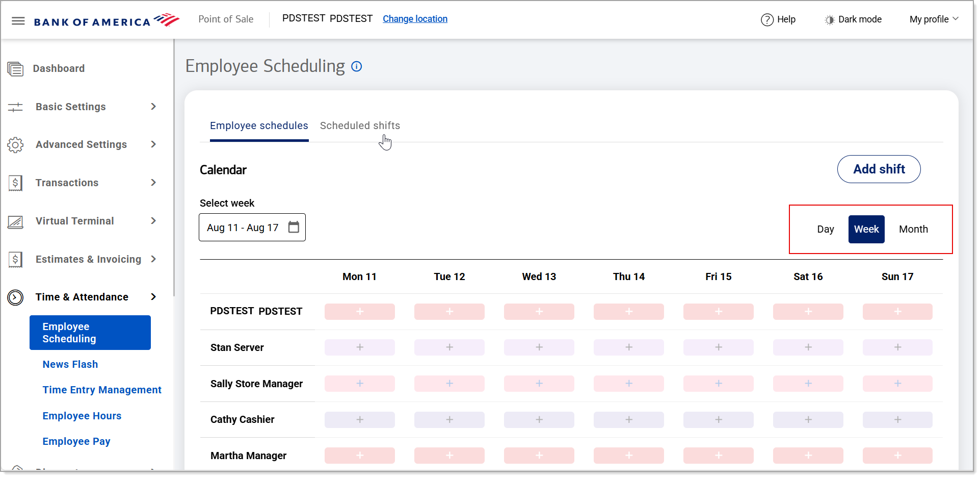
Task: Switch calendar to Day view
Action: coord(826,229)
